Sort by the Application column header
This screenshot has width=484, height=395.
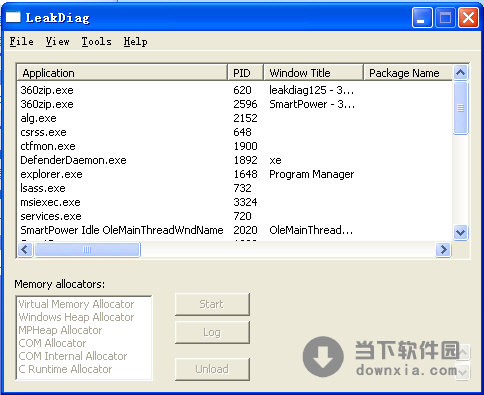pyautogui.click(x=122, y=73)
